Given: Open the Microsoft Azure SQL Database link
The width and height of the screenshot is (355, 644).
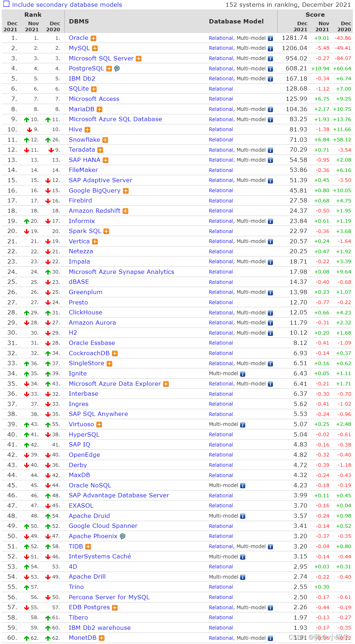Looking at the screenshot, I should pos(115,119).
